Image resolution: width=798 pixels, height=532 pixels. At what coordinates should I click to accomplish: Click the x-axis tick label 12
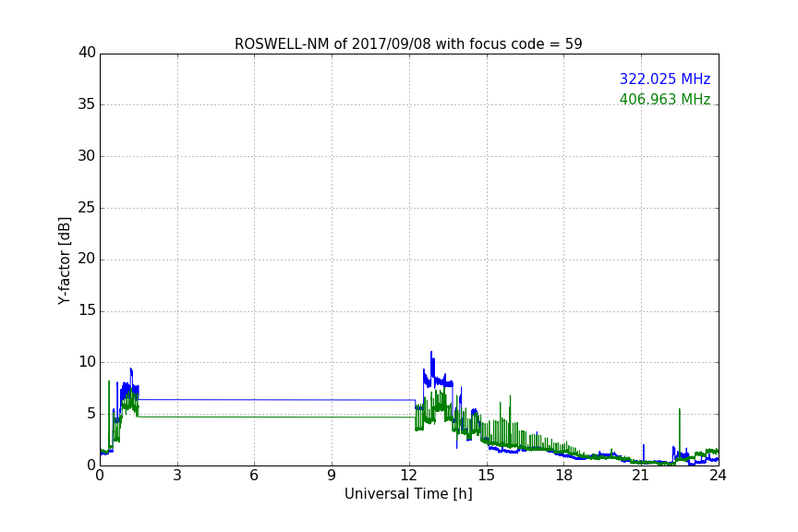[409, 476]
